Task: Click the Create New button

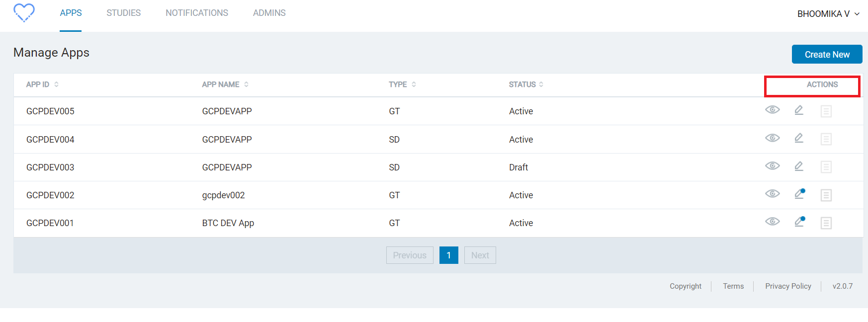Action: pyautogui.click(x=827, y=54)
